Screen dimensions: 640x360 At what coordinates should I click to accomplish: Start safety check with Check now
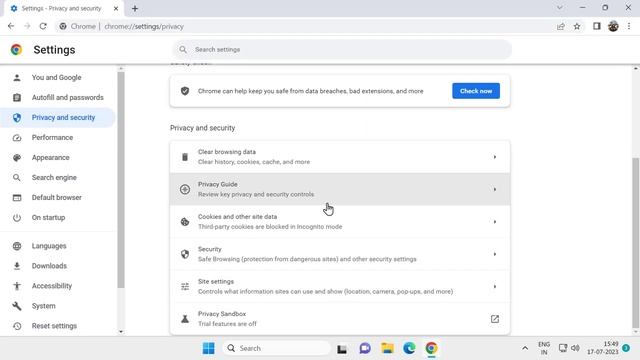(x=476, y=91)
